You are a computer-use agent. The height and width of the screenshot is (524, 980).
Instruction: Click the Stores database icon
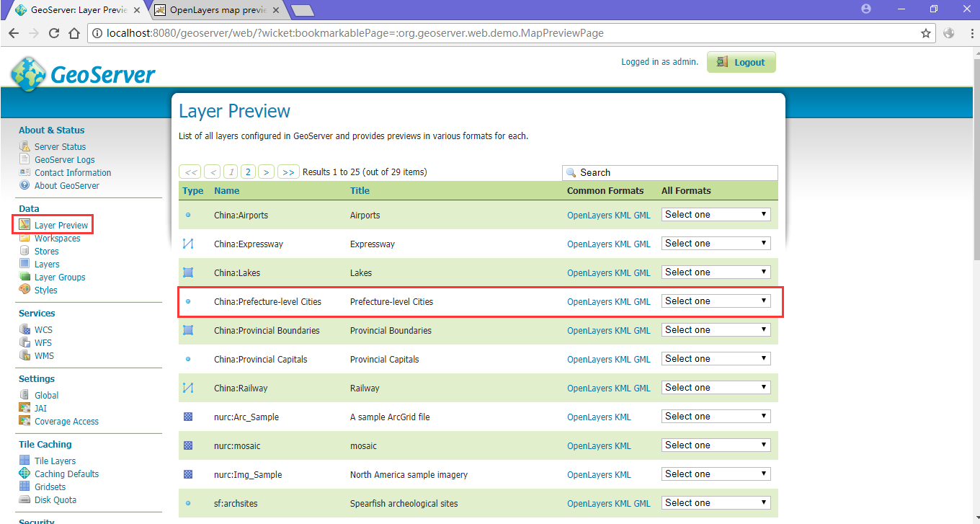point(25,251)
